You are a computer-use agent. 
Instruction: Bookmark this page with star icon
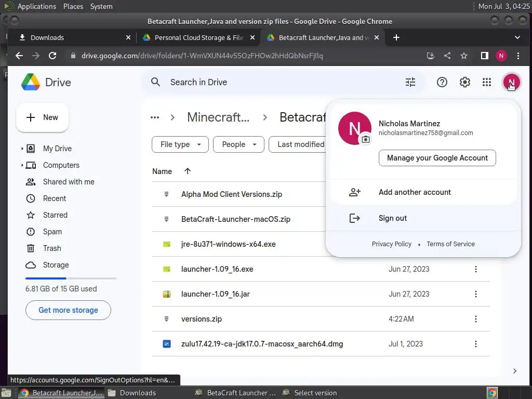[464, 56]
